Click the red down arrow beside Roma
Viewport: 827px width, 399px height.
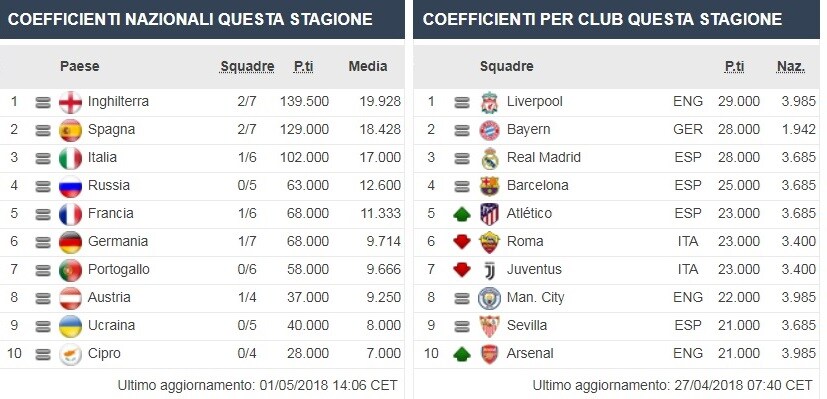pos(462,242)
